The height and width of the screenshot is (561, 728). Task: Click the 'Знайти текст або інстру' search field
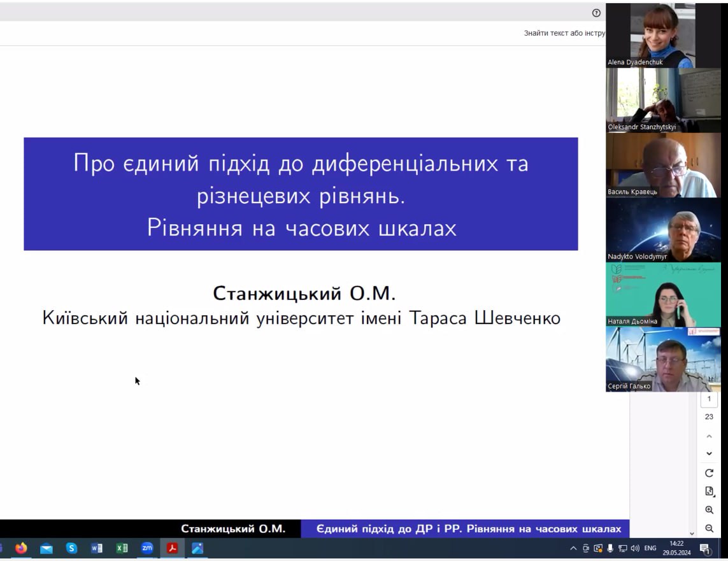tap(564, 33)
